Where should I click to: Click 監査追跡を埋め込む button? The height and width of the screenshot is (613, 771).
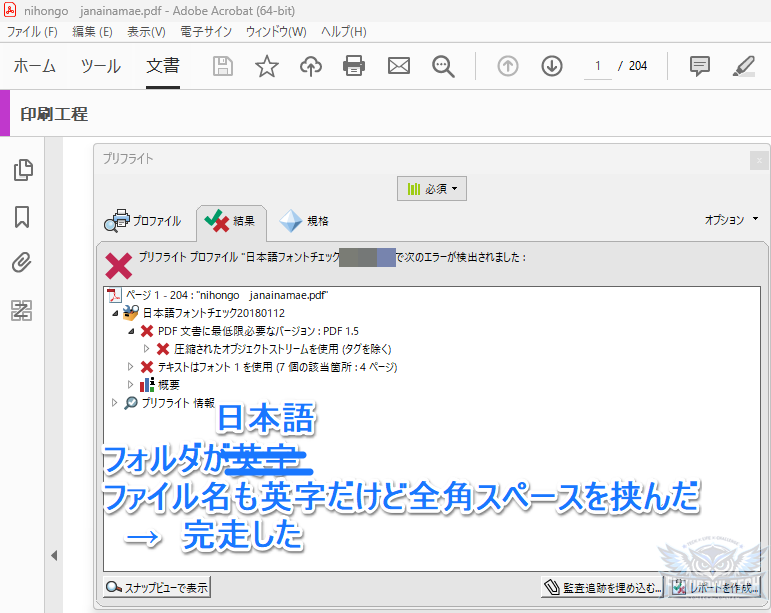[602, 587]
